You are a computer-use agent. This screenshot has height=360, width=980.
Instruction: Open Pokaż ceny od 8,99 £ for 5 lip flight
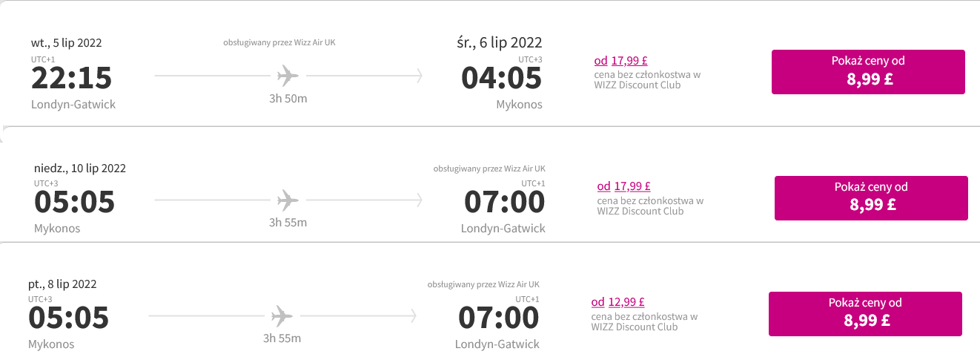coord(868,72)
